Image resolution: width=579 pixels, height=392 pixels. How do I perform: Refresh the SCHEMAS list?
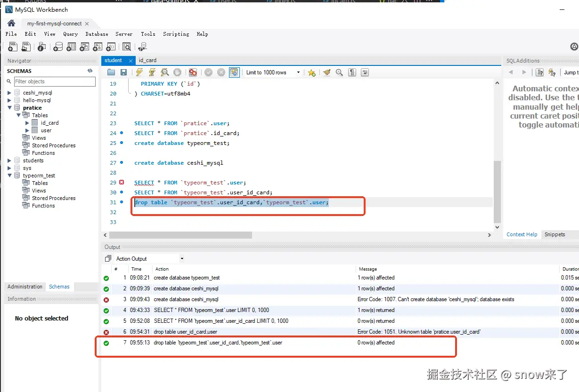coord(90,71)
